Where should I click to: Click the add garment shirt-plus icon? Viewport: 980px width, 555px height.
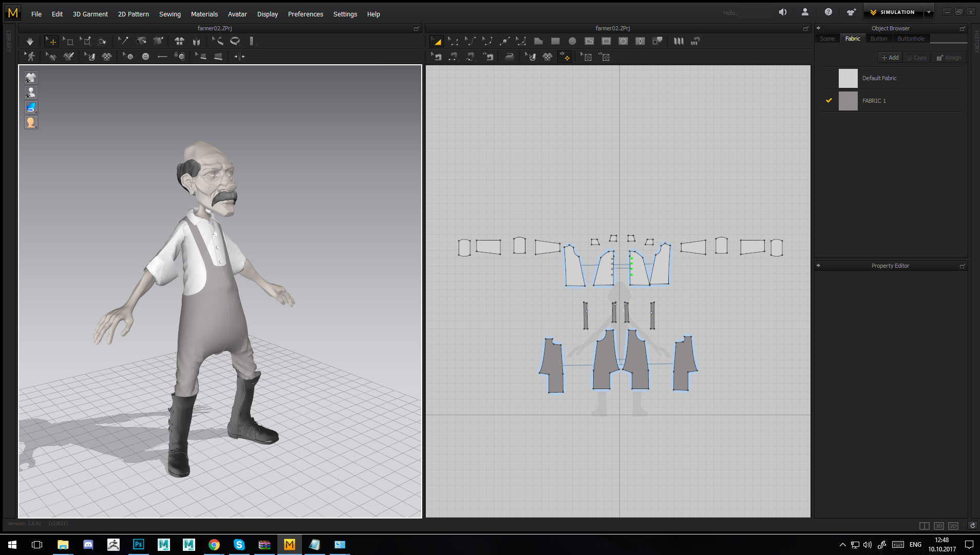[x=851, y=12]
